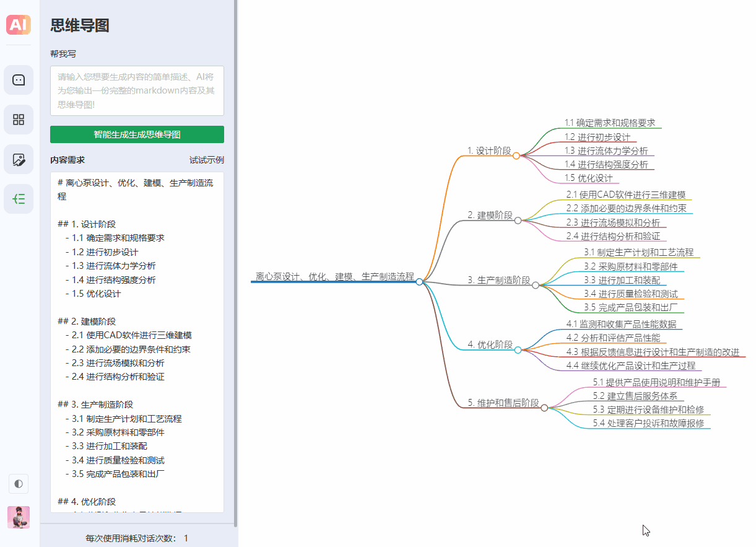Open the apps grid sidebar icon

(19, 120)
